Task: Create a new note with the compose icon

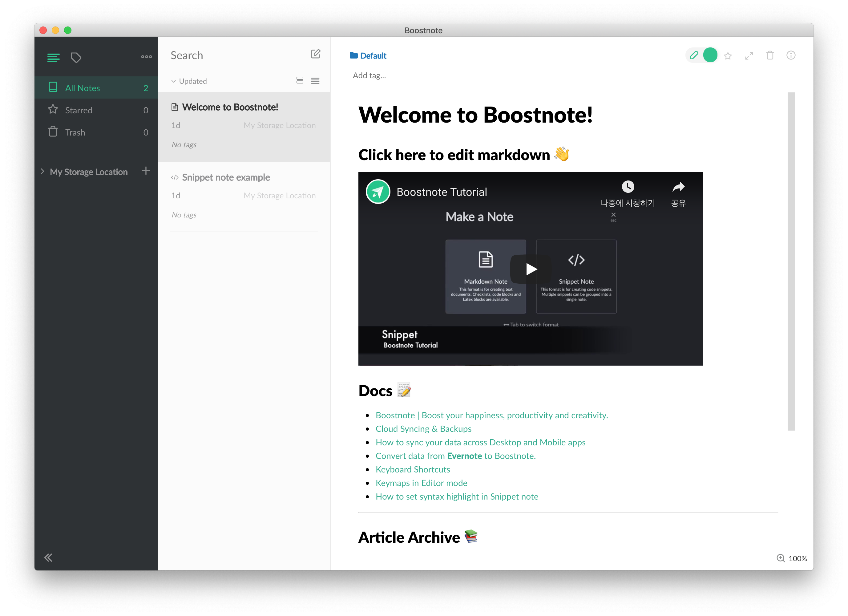Action: [x=316, y=54]
